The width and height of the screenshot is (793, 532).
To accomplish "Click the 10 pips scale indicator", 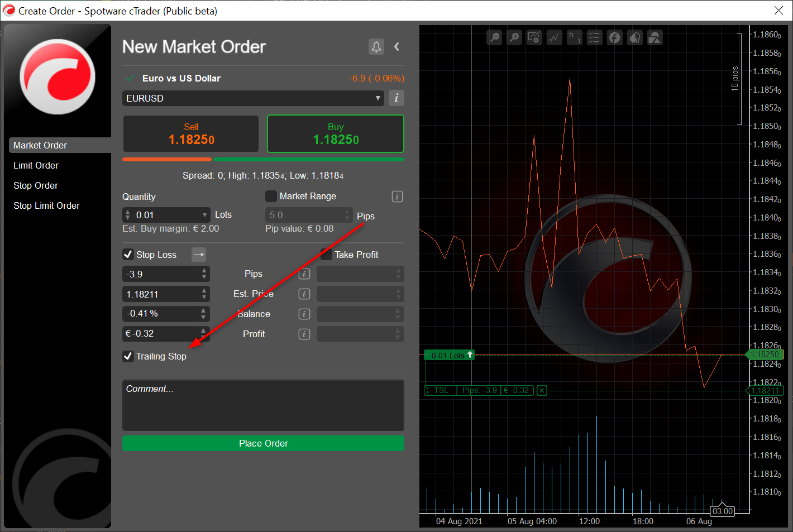I will (x=735, y=79).
